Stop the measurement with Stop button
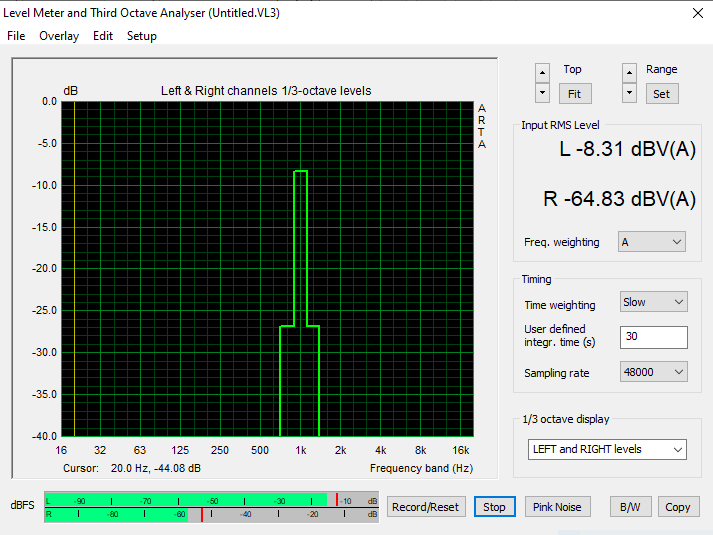713x535 pixels. 495,507
